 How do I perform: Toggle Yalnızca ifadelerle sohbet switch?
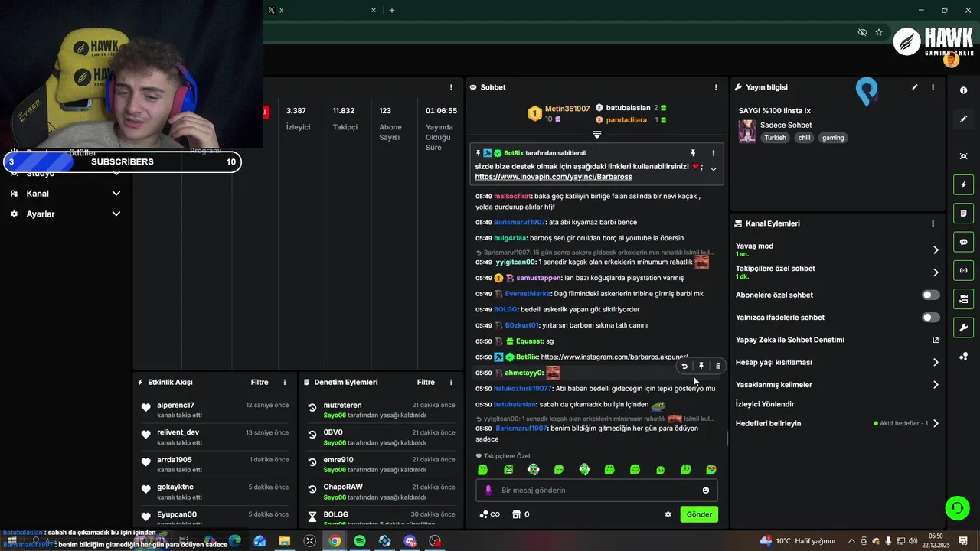coord(930,317)
